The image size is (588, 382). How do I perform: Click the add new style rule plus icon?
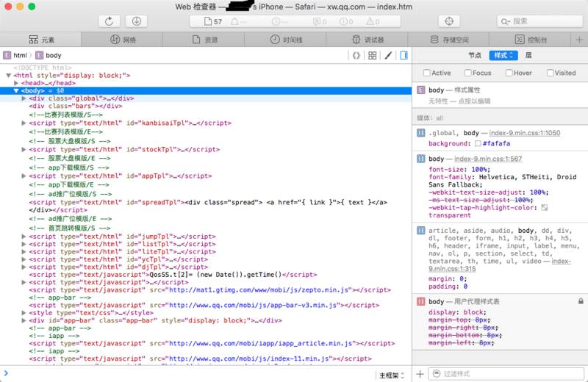pos(420,374)
